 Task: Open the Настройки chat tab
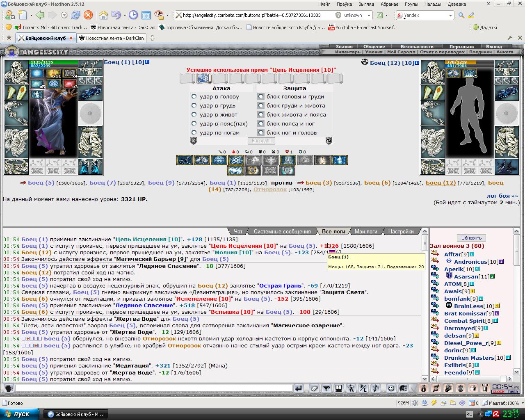coord(401,231)
